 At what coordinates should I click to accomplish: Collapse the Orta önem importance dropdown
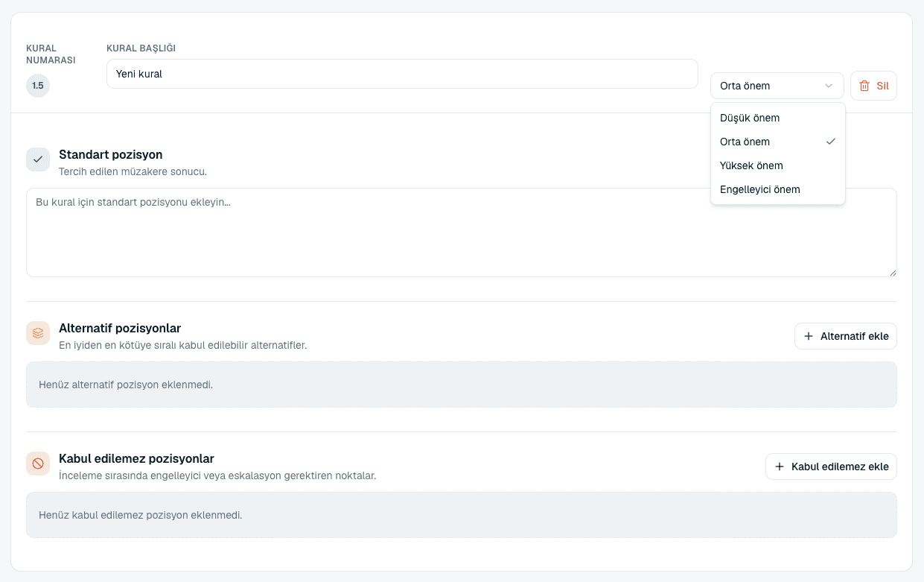777,86
